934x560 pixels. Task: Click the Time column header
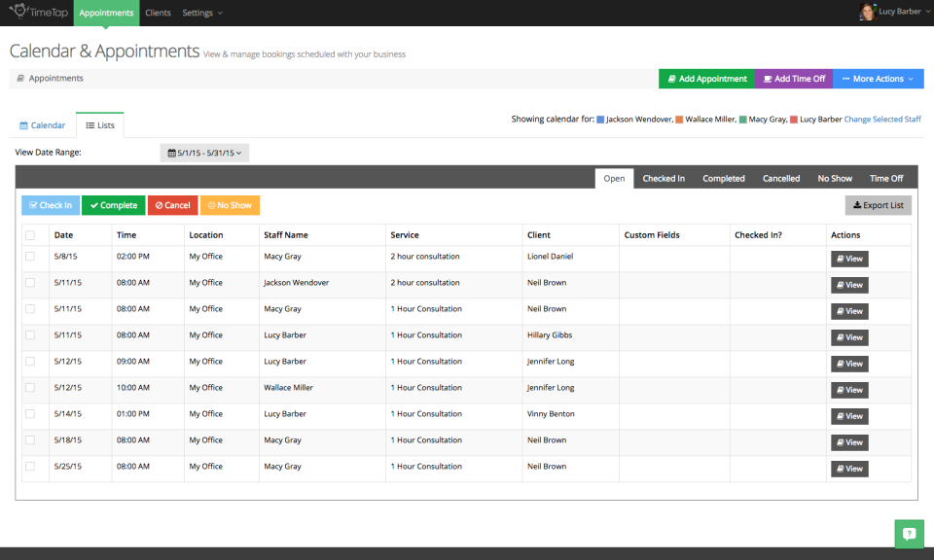pos(126,235)
